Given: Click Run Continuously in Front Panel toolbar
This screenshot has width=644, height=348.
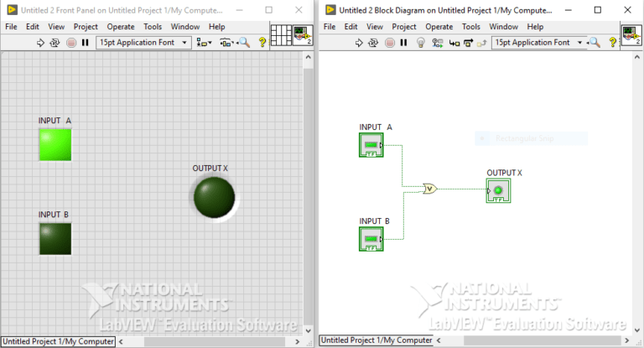Looking at the screenshot, I should click(x=55, y=42).
